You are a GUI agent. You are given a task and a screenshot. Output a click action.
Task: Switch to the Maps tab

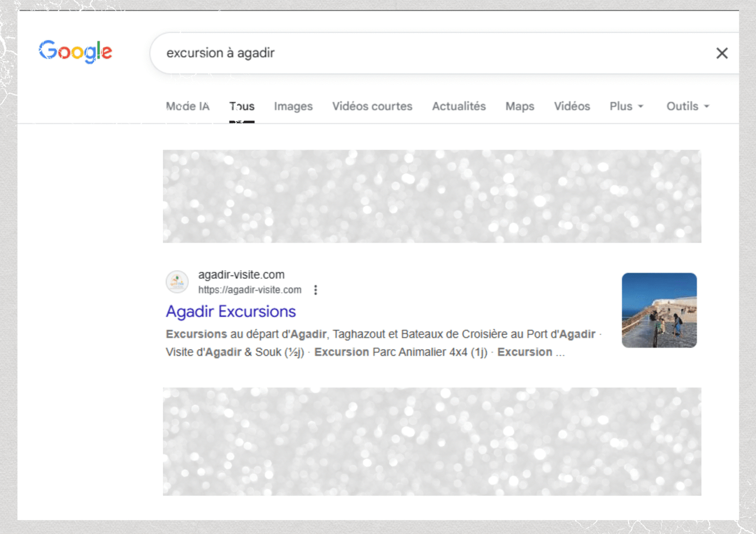[520, 106]
